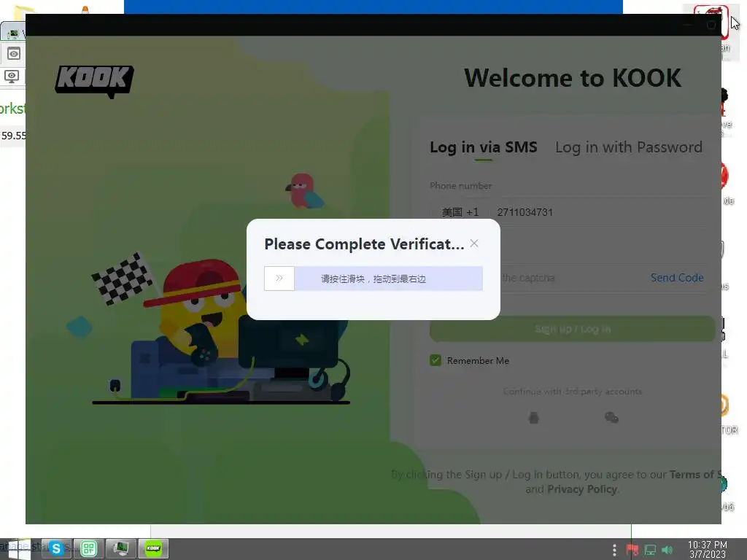Close the Please Complete Verification dialog
The width and height of the screenshot is (747, 560).
click(474, 244)
